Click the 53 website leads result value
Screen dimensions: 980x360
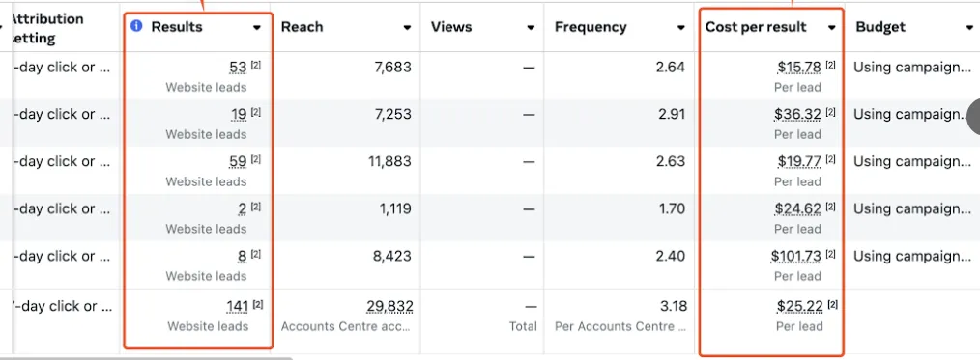[238, 68]
